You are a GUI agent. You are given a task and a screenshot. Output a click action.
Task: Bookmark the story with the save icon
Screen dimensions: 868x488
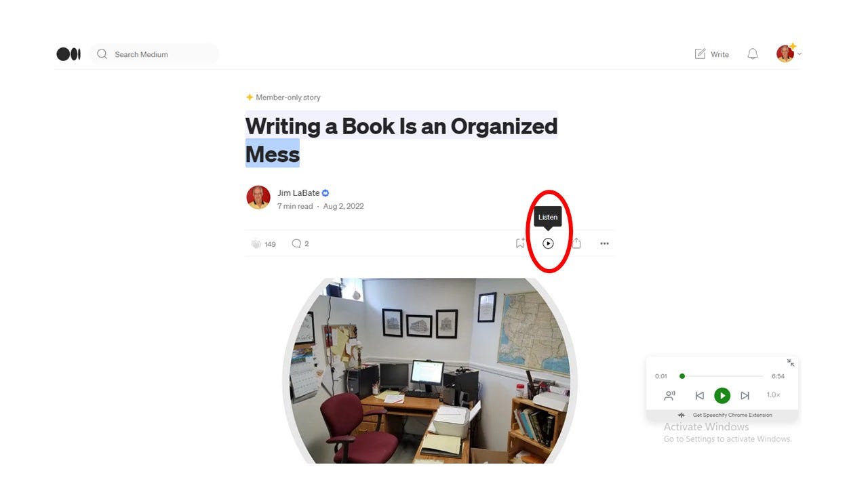tap(520, 243)
